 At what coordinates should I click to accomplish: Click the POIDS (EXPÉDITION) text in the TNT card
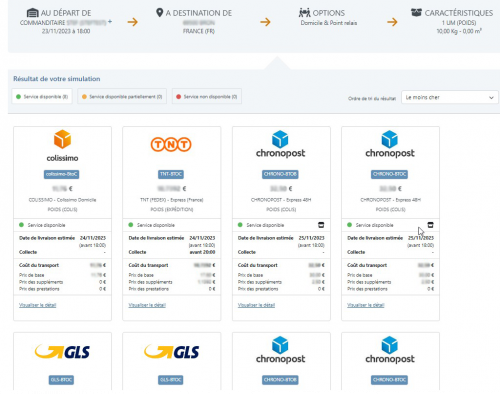[172, 209]
